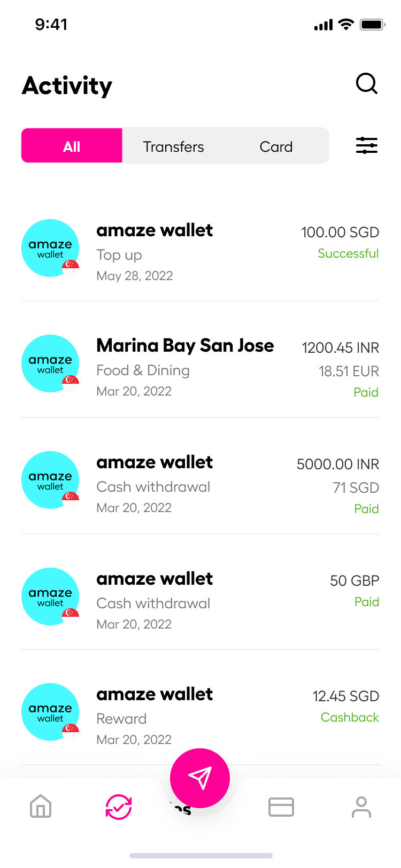The image size is (401, 868).
Task: Tap the battery icon in status bar
Action: [372, 25]
